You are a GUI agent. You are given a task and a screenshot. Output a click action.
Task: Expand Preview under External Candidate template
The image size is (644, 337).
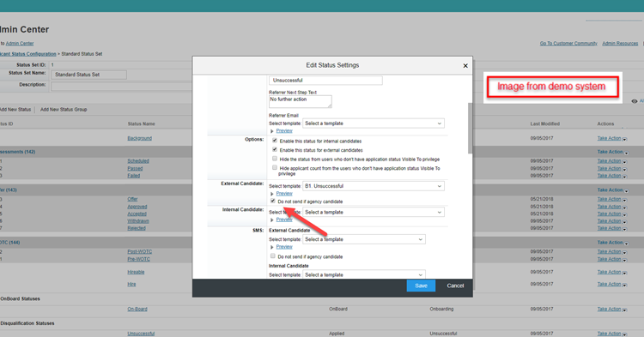[x=284, y=194]
